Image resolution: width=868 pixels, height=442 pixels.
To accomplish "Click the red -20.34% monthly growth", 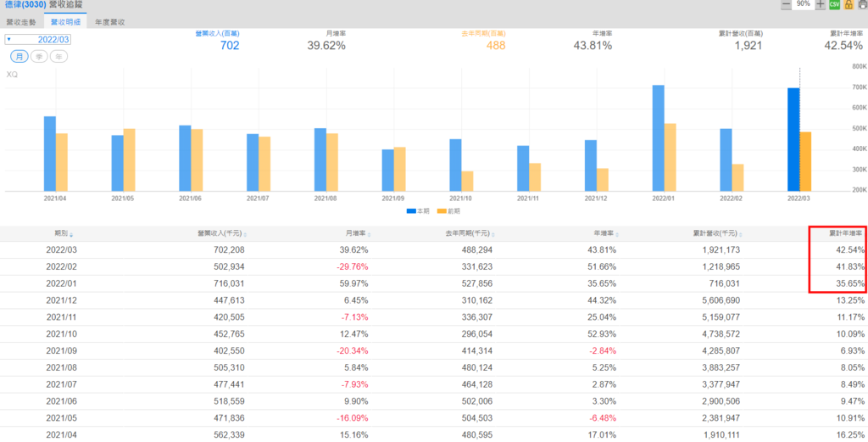I will pos(352,351).
